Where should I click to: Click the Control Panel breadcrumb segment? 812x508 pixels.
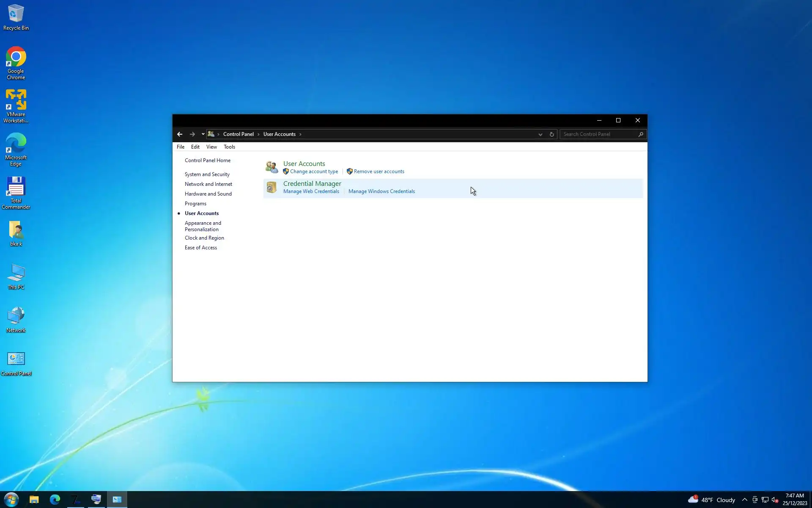pos(239,134)
